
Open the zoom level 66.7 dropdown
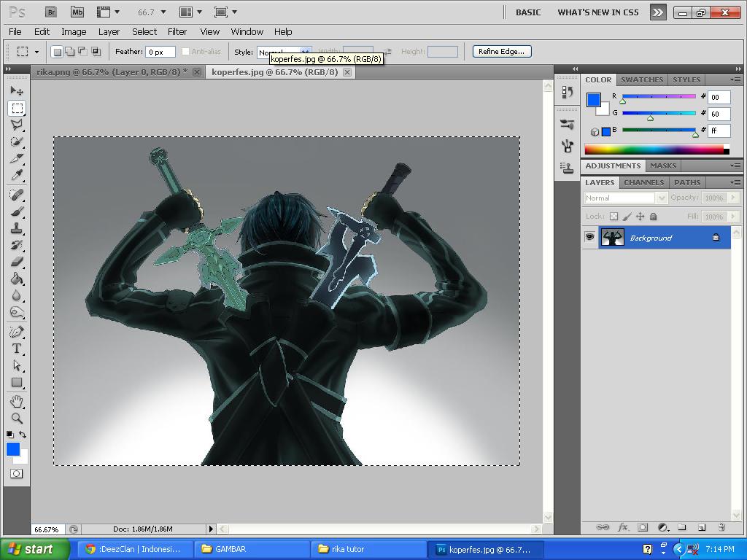click(x=163, y=12)
